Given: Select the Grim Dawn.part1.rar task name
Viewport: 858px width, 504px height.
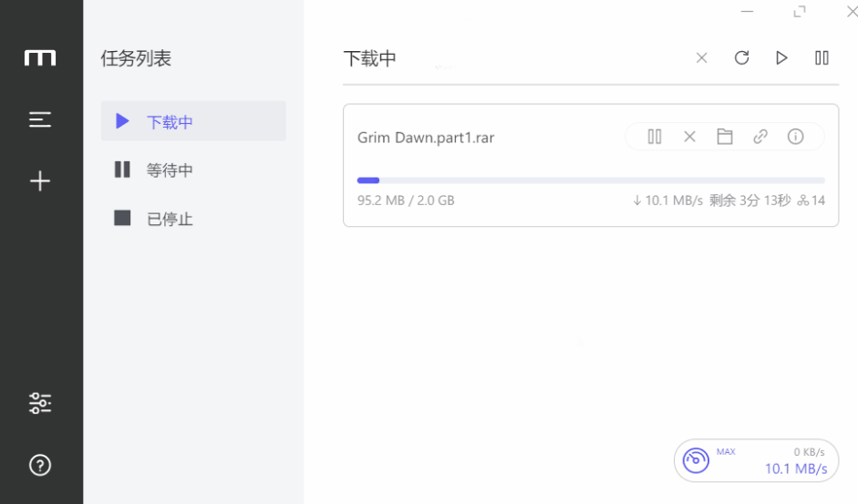Looking at the screenshot, I should (x=426, y=138).
